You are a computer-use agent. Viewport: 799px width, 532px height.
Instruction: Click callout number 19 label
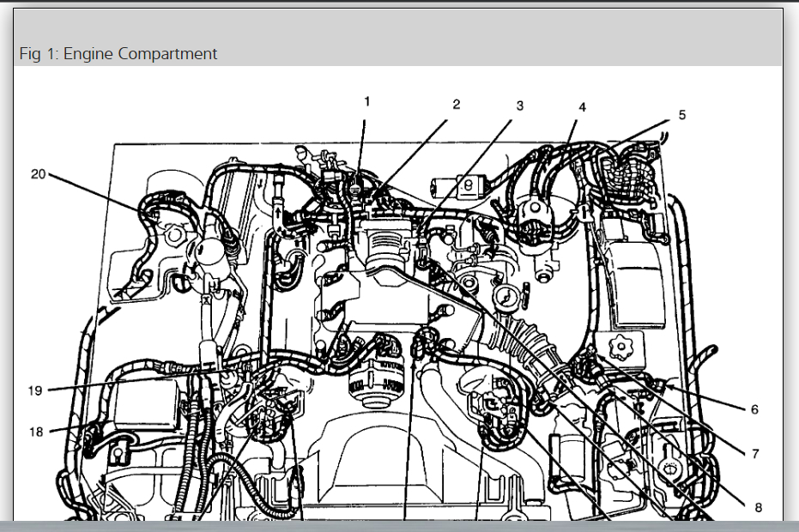click(x=34, y=390)
